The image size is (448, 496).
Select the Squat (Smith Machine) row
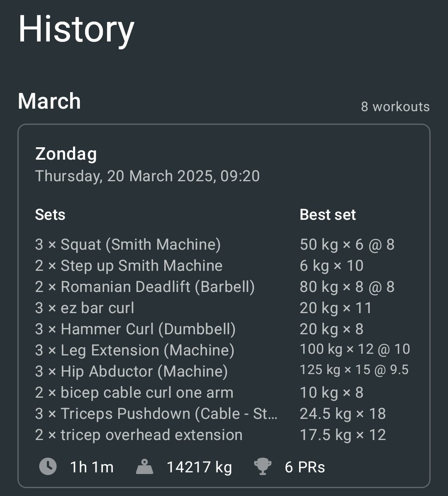pyautogui.click(x=128, y=245)
